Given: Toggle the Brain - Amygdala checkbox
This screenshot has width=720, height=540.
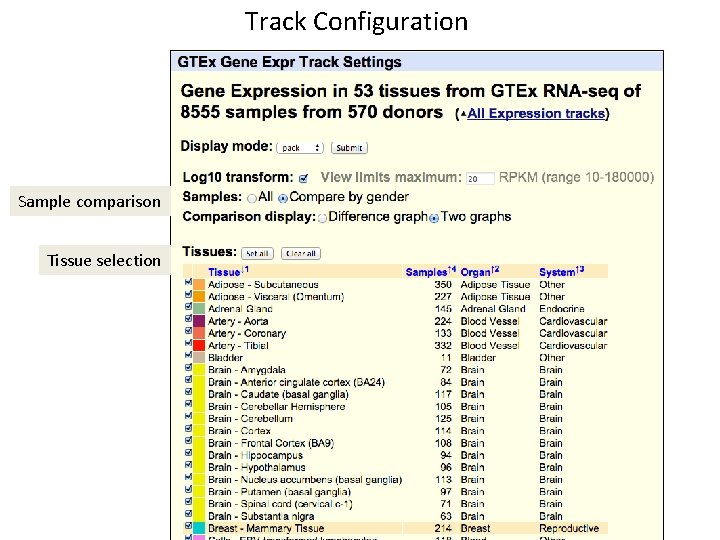Looking at the screenshot, I should (188, 367).
